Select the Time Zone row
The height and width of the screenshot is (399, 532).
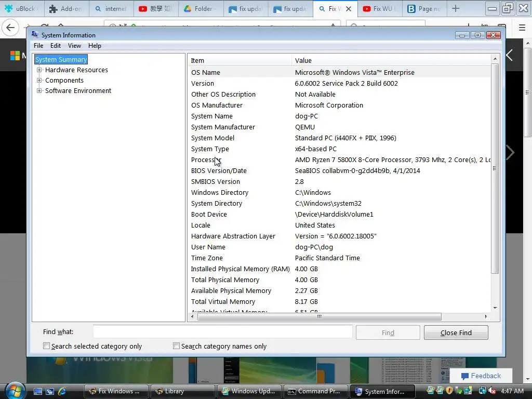[339, 258]
